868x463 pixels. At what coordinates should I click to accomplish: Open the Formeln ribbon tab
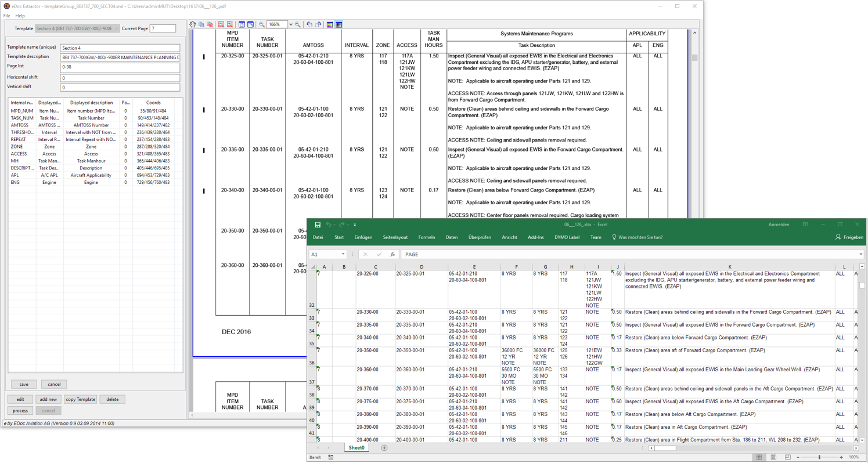point(427,237)
